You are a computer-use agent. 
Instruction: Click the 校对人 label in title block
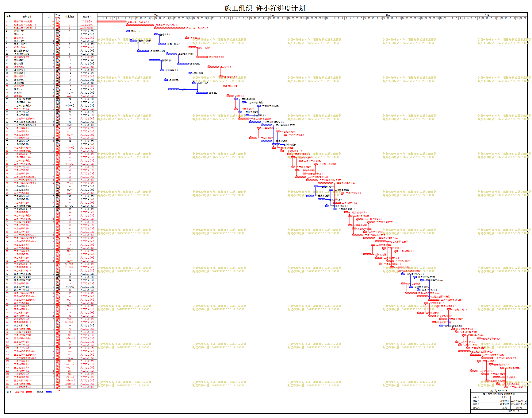point(476,408)
